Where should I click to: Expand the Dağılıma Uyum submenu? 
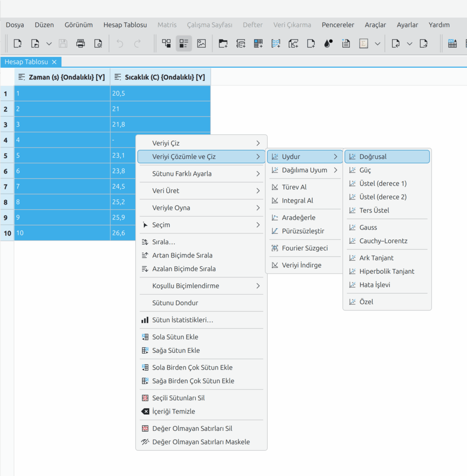coord(304,170)
